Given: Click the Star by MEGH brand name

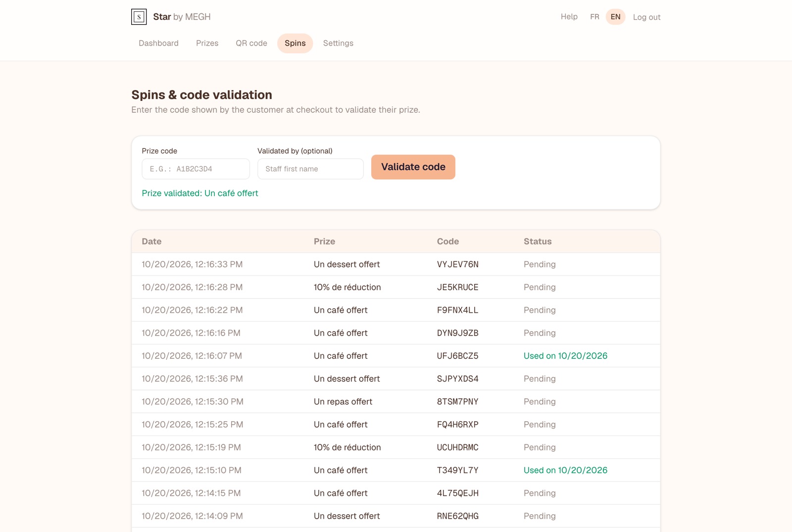Looking at the screenshot, I should tap(182, 17).
